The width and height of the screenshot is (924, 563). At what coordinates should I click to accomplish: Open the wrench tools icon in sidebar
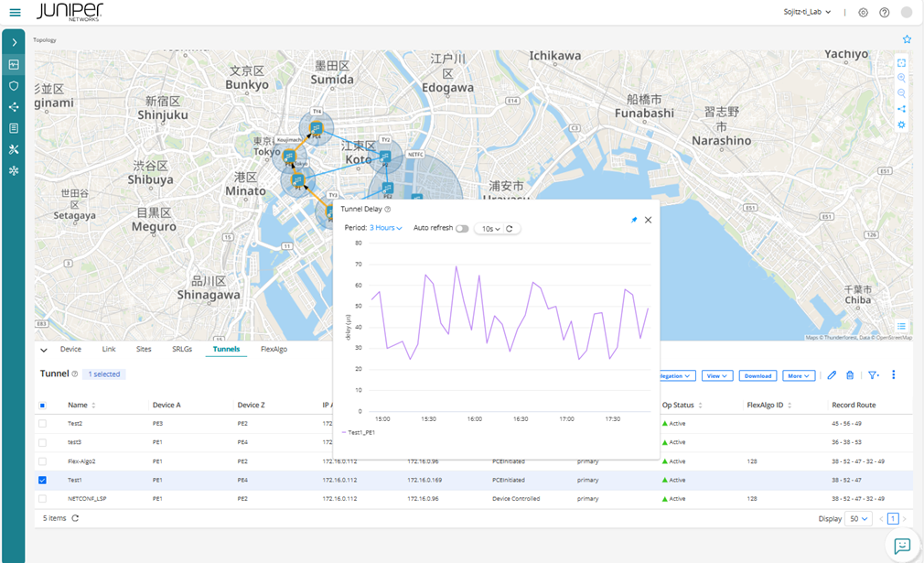pyautogui.click(x=14, y=149)
